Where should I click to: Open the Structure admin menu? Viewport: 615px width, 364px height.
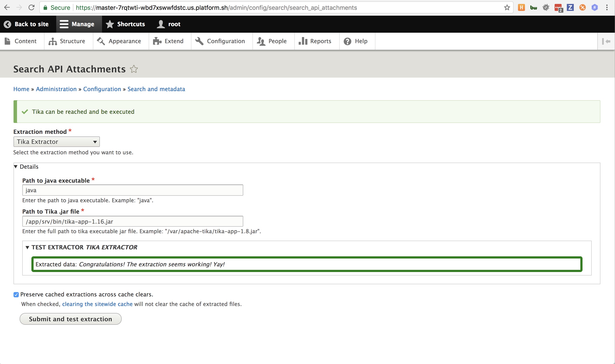pyautogui.click(x=68, y=41)
